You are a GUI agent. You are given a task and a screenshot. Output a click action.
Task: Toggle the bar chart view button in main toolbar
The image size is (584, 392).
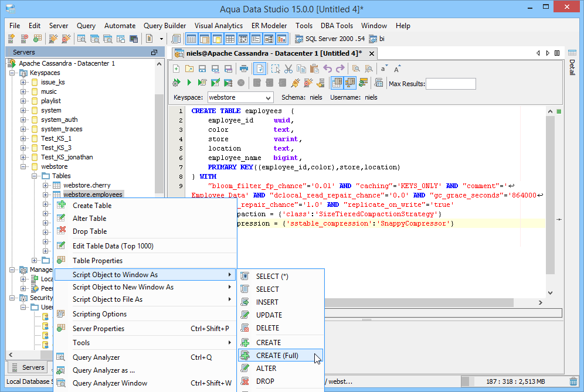pyautogui.click(x=282, y=39)
